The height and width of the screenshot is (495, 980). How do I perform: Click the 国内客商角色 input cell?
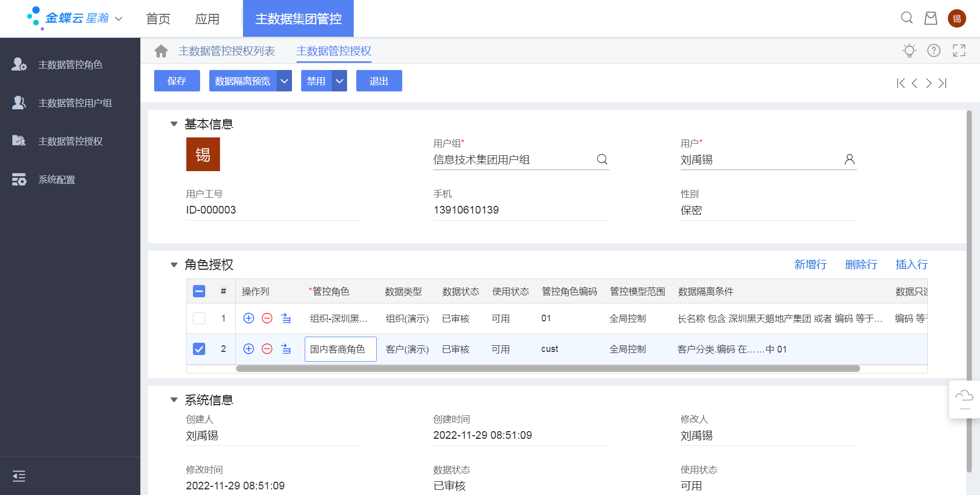340,349
